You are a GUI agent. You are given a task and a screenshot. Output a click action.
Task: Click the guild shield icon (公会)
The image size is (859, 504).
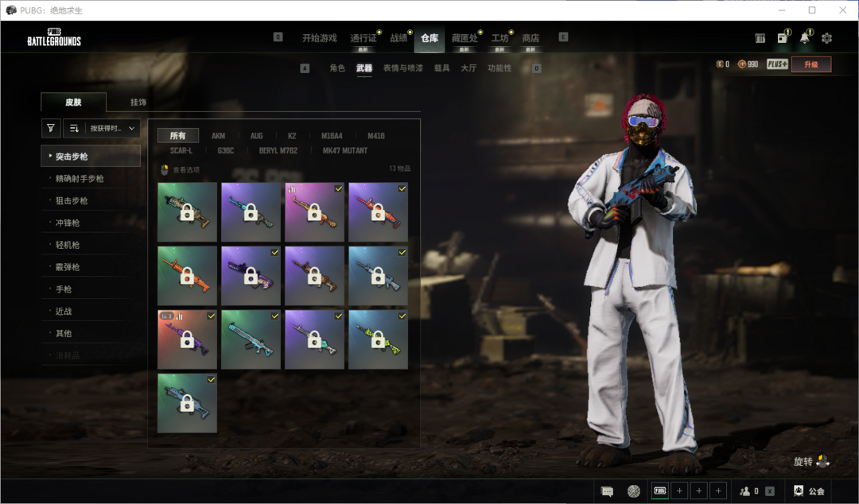pyautogui.click(x=799, y=491)
